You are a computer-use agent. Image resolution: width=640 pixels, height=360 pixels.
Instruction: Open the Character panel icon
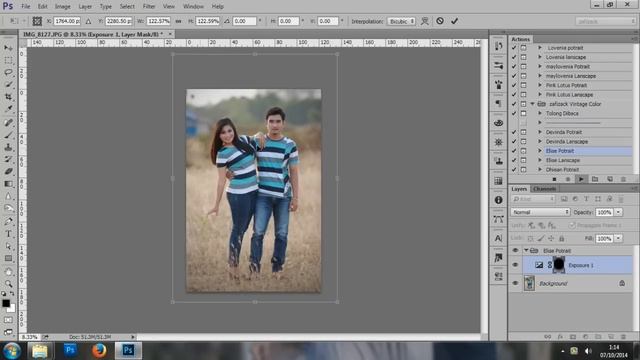(x=498, y=238)
